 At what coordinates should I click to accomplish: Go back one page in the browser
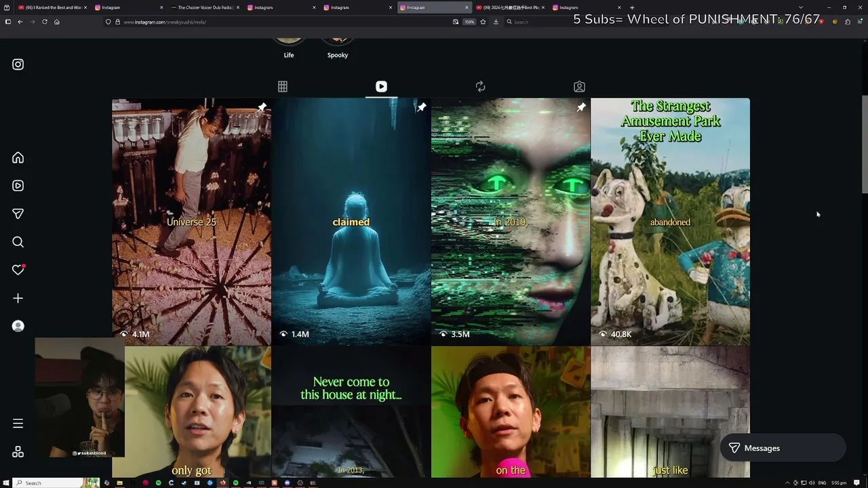20,22
